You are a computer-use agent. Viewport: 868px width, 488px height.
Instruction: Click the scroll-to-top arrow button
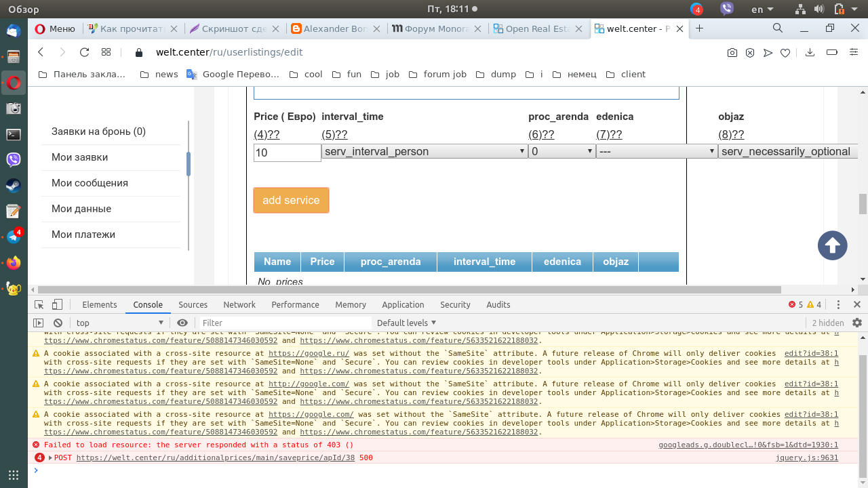click(832, 245)
